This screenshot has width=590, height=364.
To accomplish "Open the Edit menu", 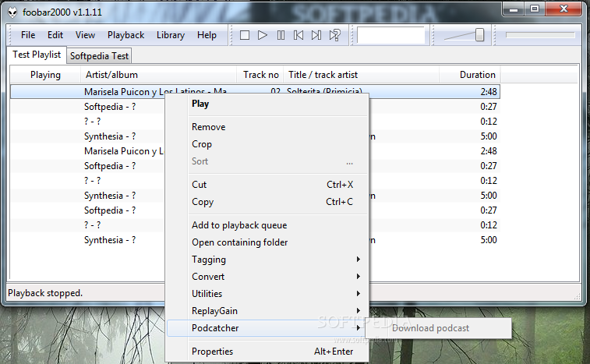I will coord(55,35).
